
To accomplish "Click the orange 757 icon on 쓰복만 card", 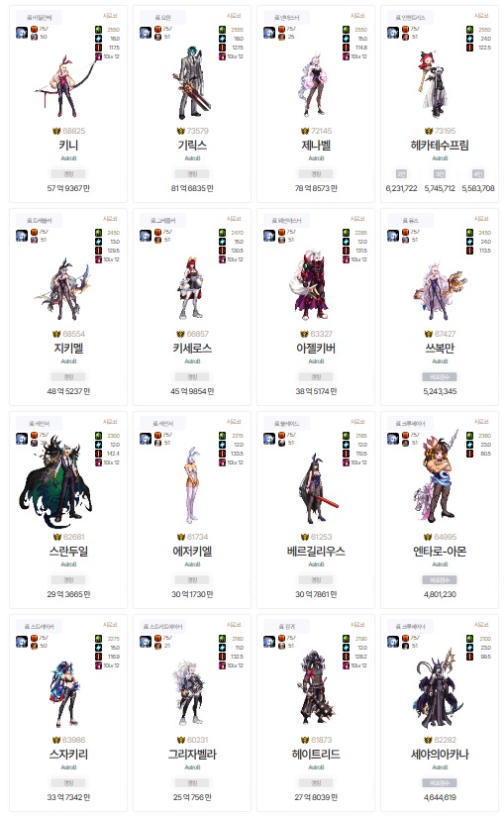I will [405, 232].
